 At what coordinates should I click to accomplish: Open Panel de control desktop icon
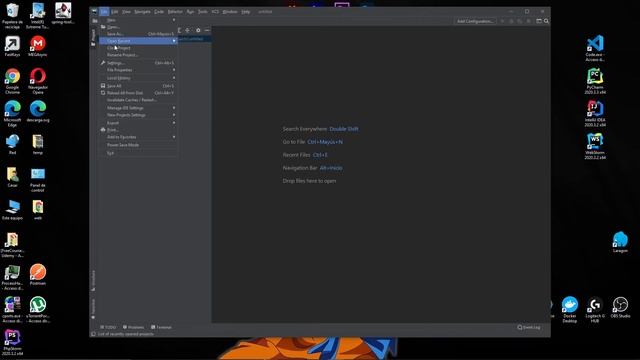pos(38,179)
